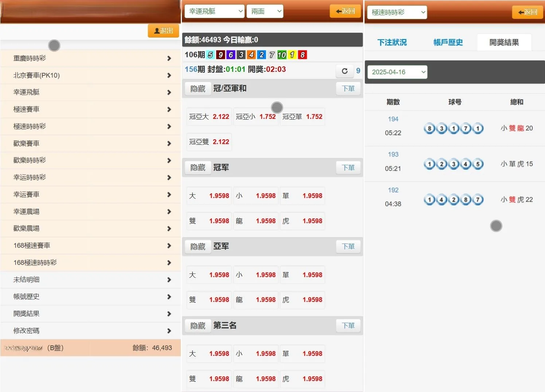Hide the 第三名 section with 隐藏 button
The height and width of the screenshot is (392, 545).
click(x=198, y=326)
